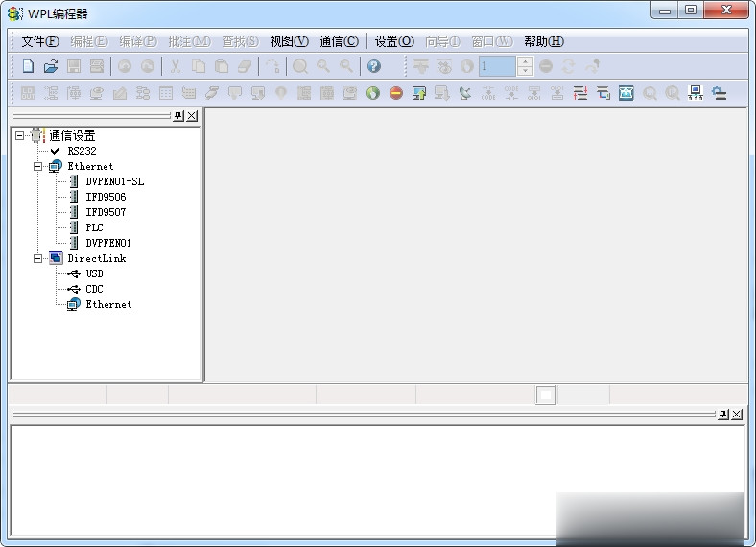Select the DVPEN01-SL module
The image size is (756, 547).
click(115, 181)
